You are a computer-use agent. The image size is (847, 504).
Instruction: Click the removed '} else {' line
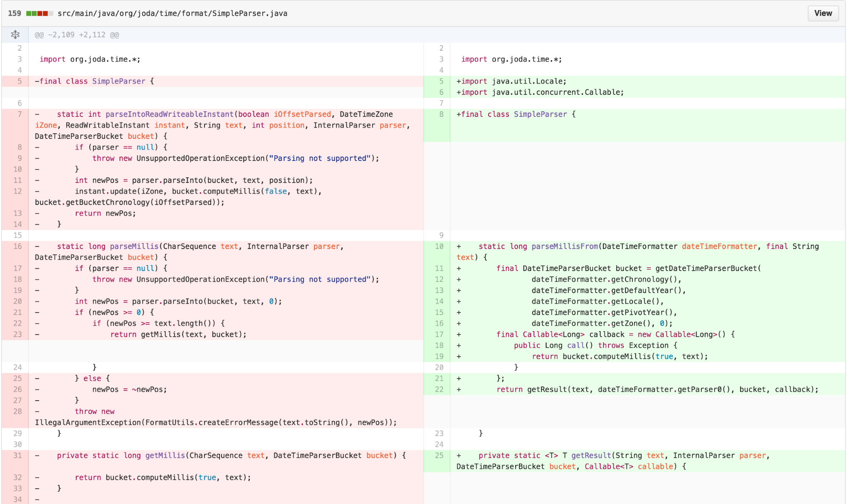226,379
